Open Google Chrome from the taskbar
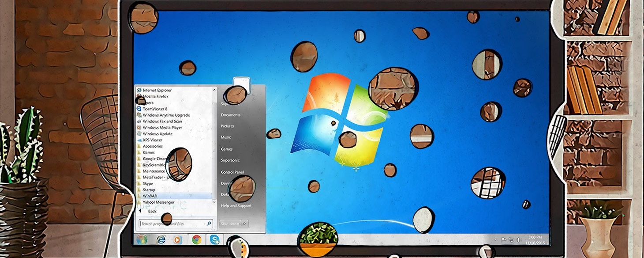The height and width of the screenshot is (258, 644). pos(197,239)
